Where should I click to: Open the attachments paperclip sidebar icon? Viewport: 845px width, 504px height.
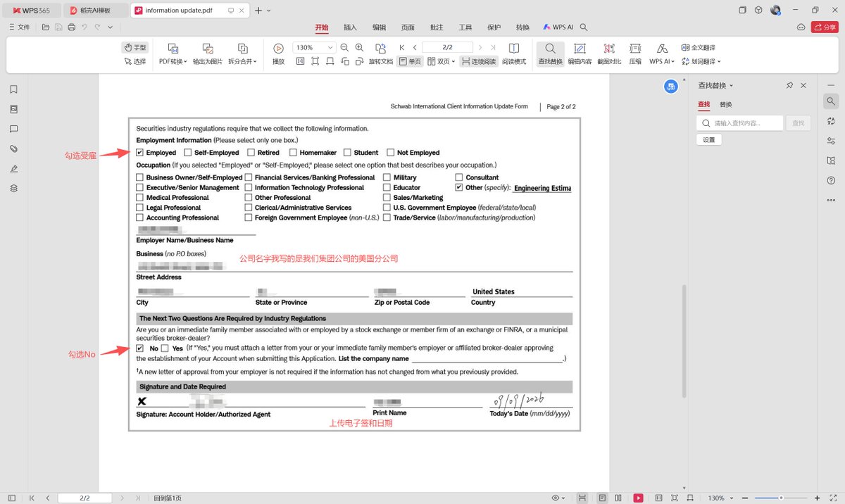click(x=13, y=149)
